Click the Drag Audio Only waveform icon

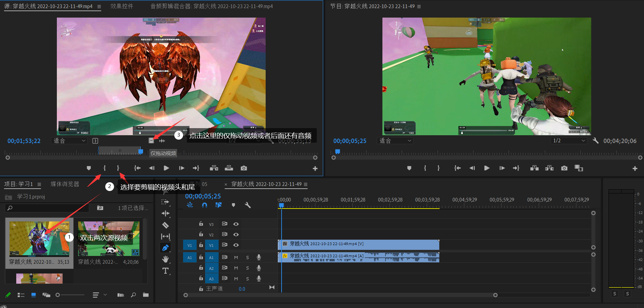click(x=162, y=141)
